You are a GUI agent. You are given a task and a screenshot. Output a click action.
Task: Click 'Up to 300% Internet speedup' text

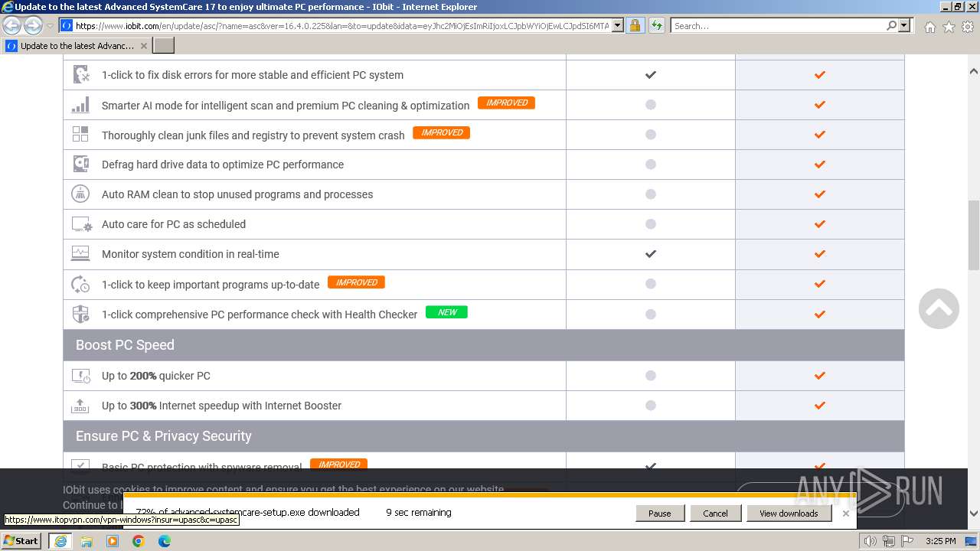point(221,406)
